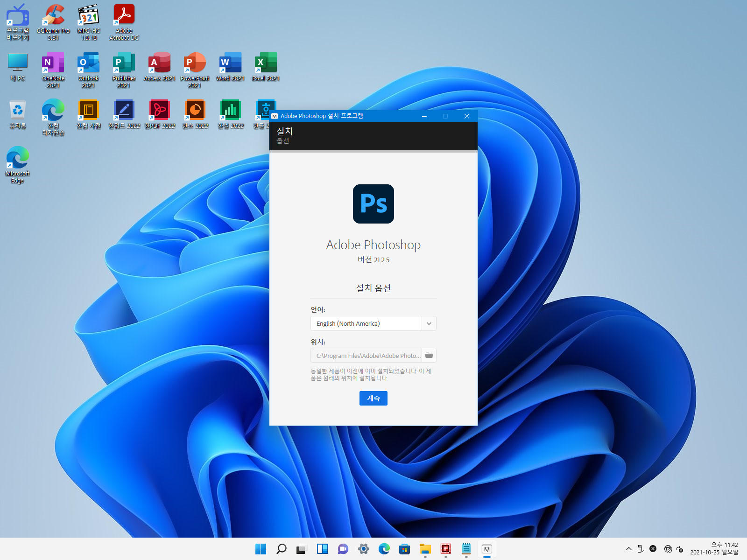This screenshot has width=747, height=560.
Task: Open the Windows Start menu
Action: 261,549
